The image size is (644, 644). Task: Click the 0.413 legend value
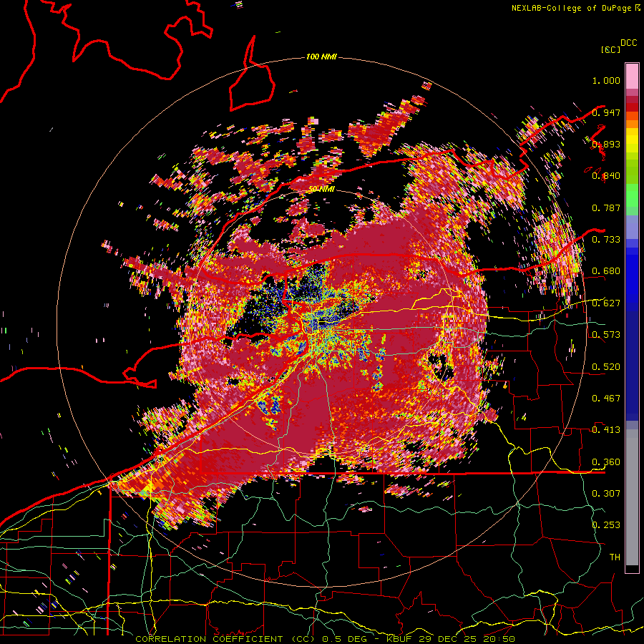point(606,430)
